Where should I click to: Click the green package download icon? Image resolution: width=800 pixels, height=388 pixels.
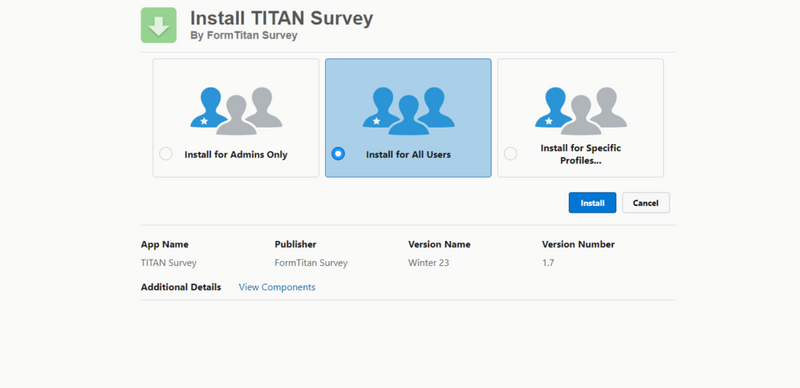click(159, 25)
